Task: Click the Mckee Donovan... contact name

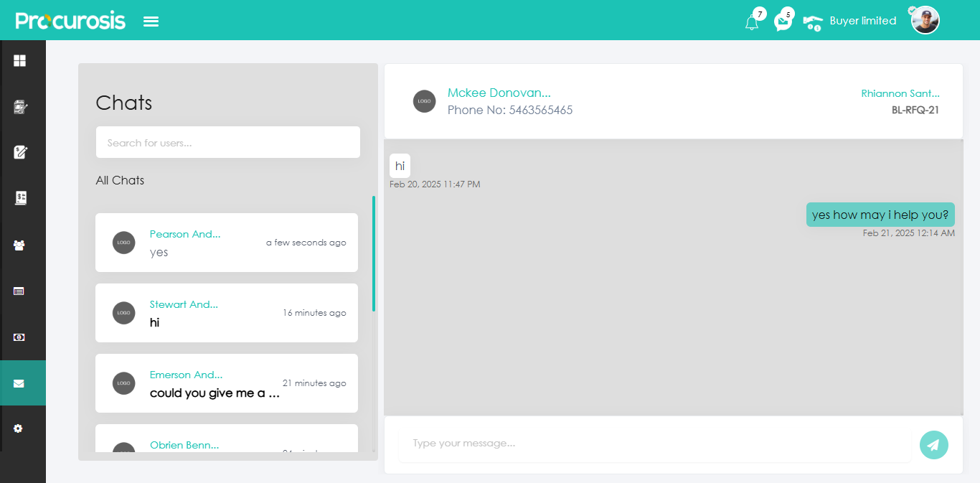Action: (499, 93)
